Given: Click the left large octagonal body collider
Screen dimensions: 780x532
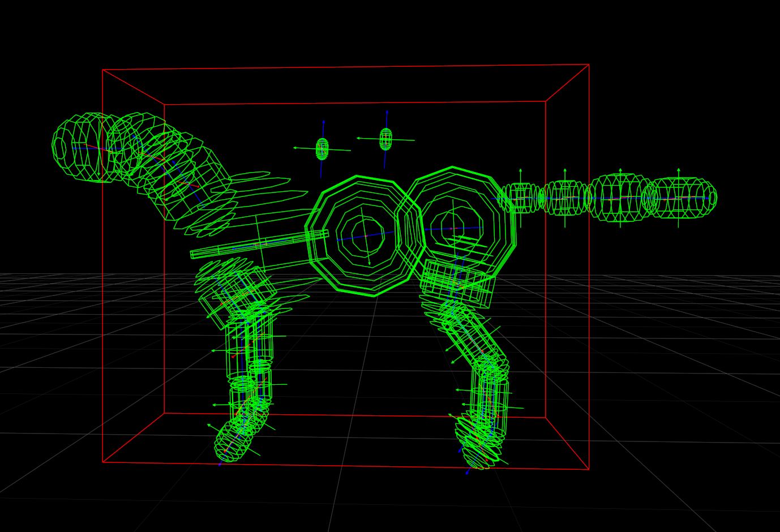Looking at the screenshot, I should click(x=365, y=236).
